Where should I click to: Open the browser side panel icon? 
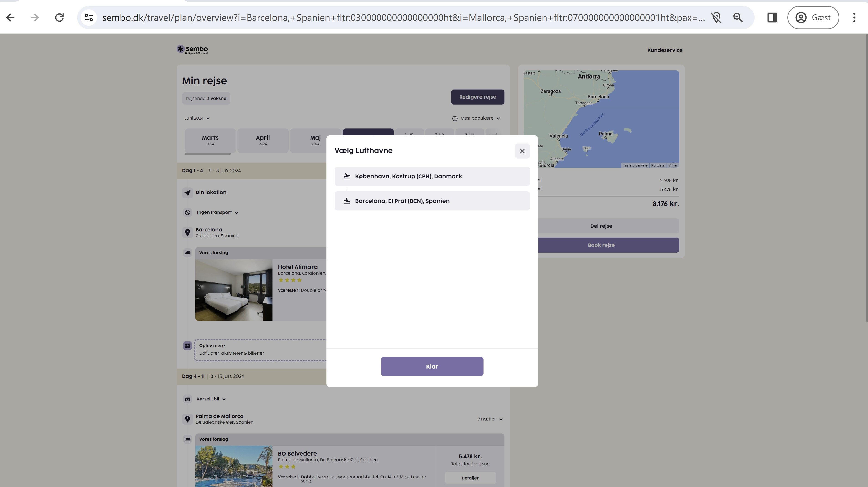pos(772,18)
